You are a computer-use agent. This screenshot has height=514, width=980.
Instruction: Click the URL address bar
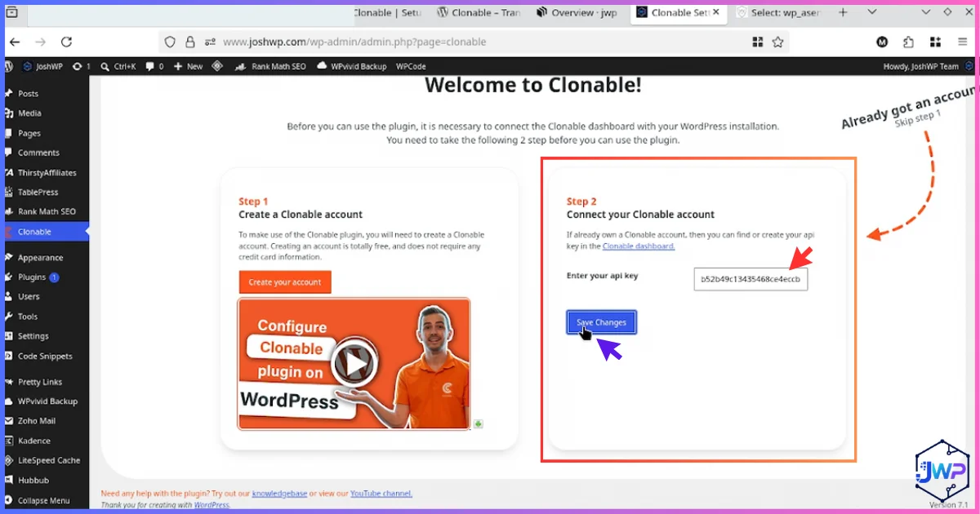(474, 42)
